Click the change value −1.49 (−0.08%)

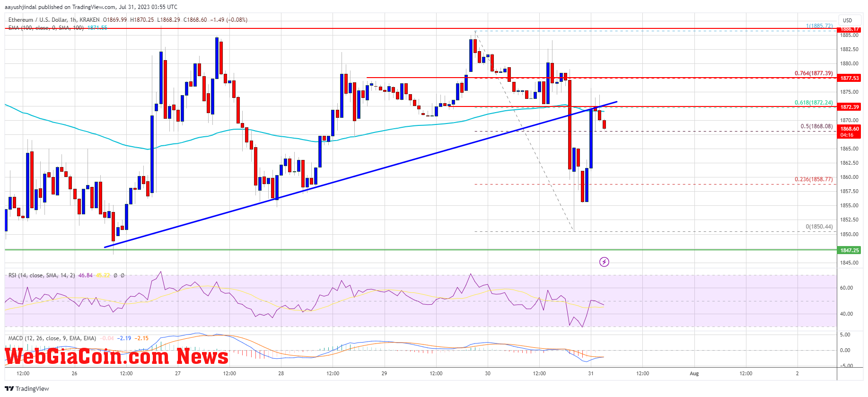point(228,20)
